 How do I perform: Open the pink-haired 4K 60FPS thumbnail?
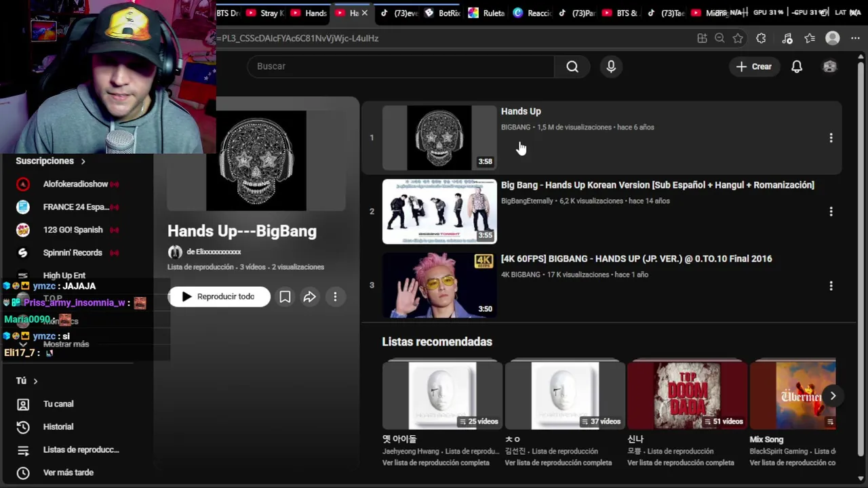(x=439, y=285)
